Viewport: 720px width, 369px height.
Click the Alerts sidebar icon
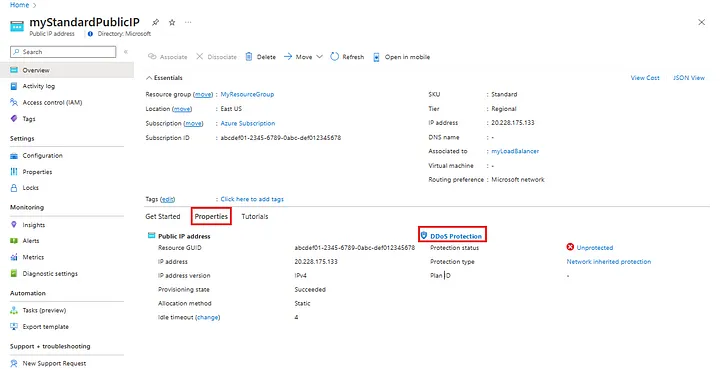pos(14,240)
